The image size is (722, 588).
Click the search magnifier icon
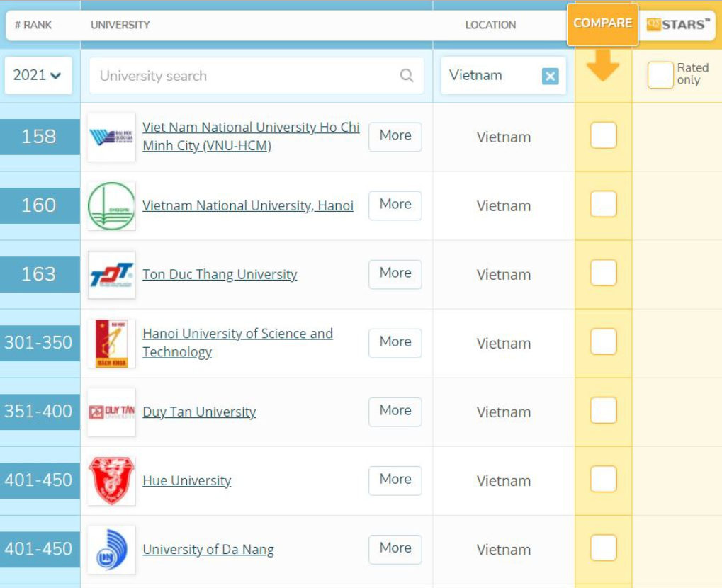pyautogui.click(x=407, y=76)
